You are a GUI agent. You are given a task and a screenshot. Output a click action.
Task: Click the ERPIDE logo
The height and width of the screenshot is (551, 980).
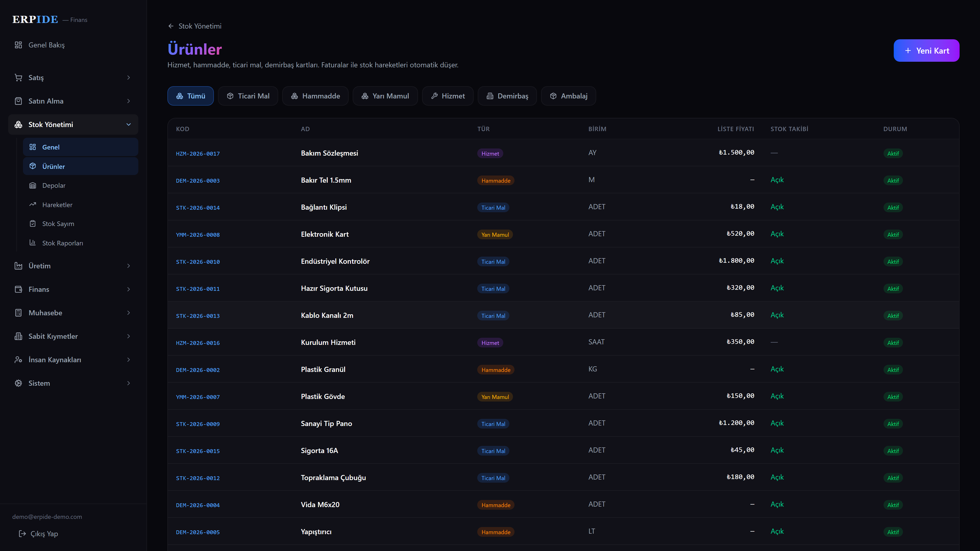coord(35,19)
